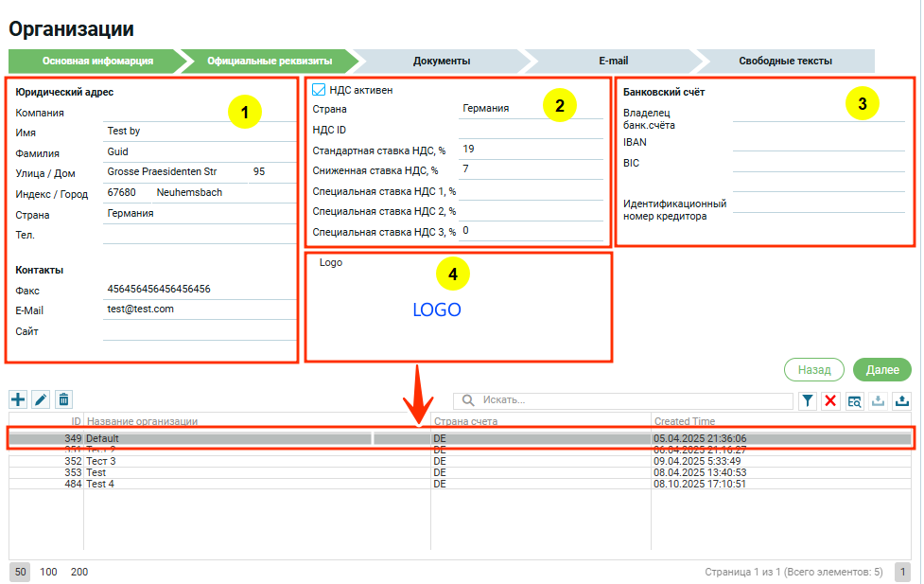Screen dimensions: 924x584
Task: Open the Страна field in the НДС section
Action: 530,109
